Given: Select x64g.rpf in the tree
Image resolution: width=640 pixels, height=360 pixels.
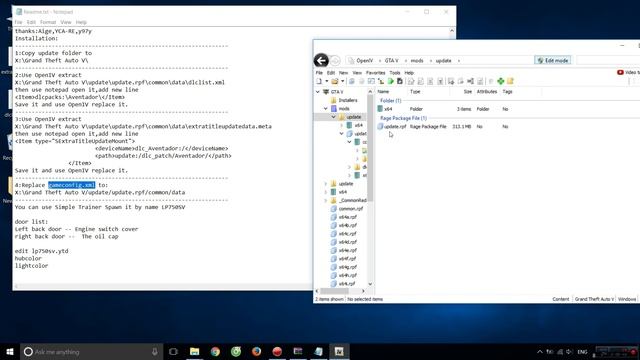Looking at the screenshot, I should pyautogui.click(x=348, y=267).
